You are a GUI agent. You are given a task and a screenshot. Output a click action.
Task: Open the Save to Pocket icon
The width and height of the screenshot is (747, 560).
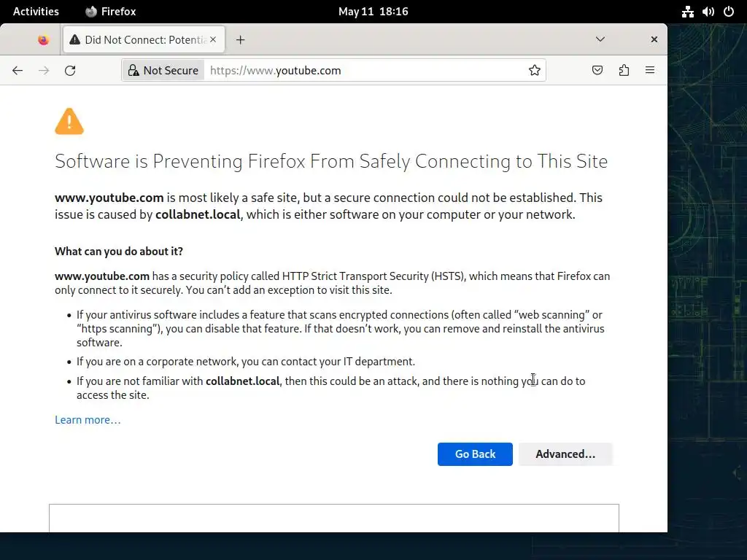click(597, 71)
